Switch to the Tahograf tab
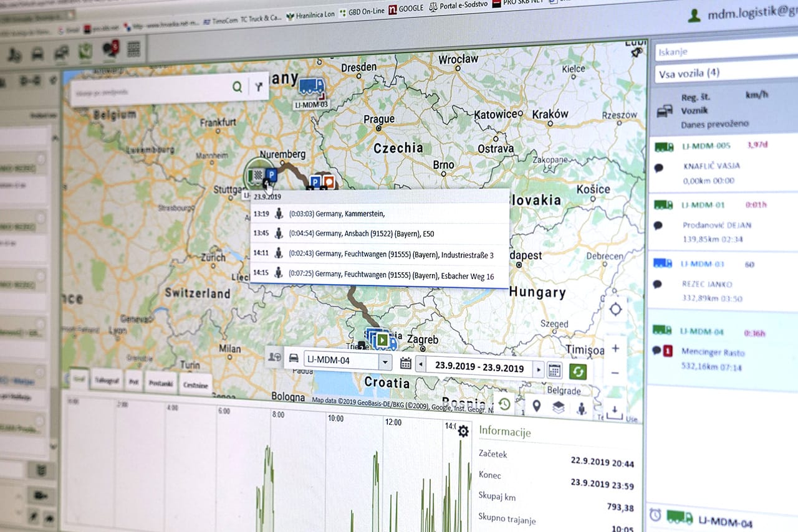 pos(106,380)
